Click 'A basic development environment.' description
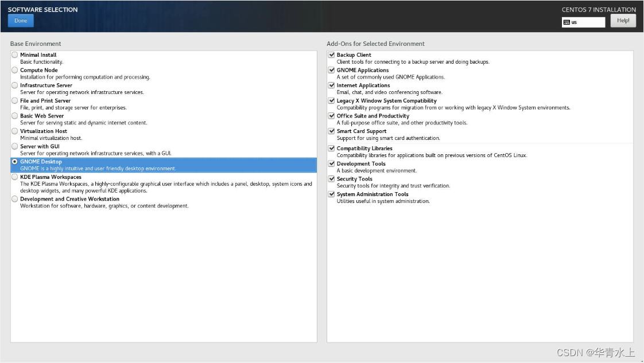 pyautogui.click(x=377, y=171)
